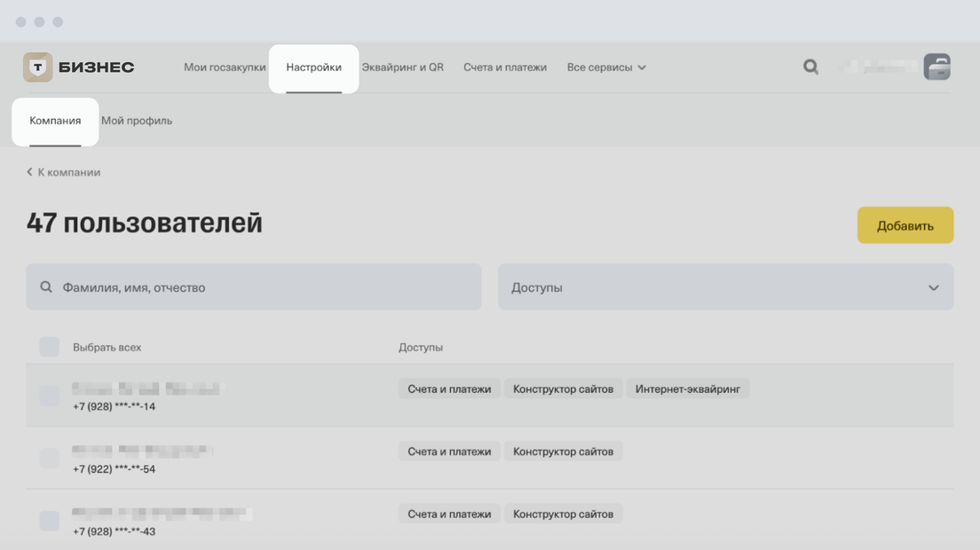Click the magnifier icon in name search field
980x550 pixels.
coord(46,287)
